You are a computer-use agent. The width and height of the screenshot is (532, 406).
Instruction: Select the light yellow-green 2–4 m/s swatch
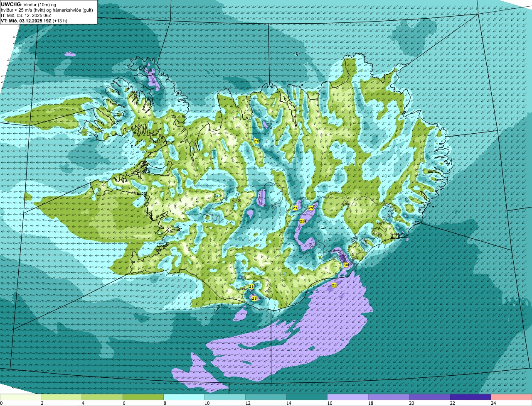coord(62,397)
